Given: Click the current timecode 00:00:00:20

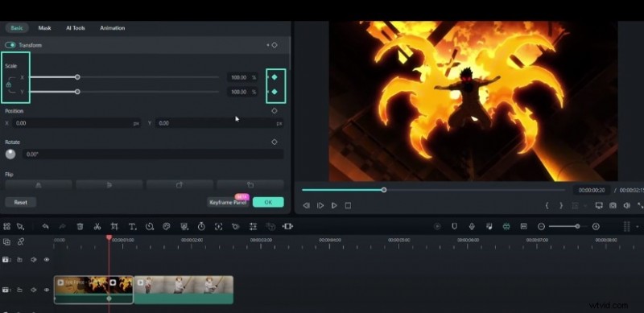Looking at the screenshot, I should click(x=592, y=190).
